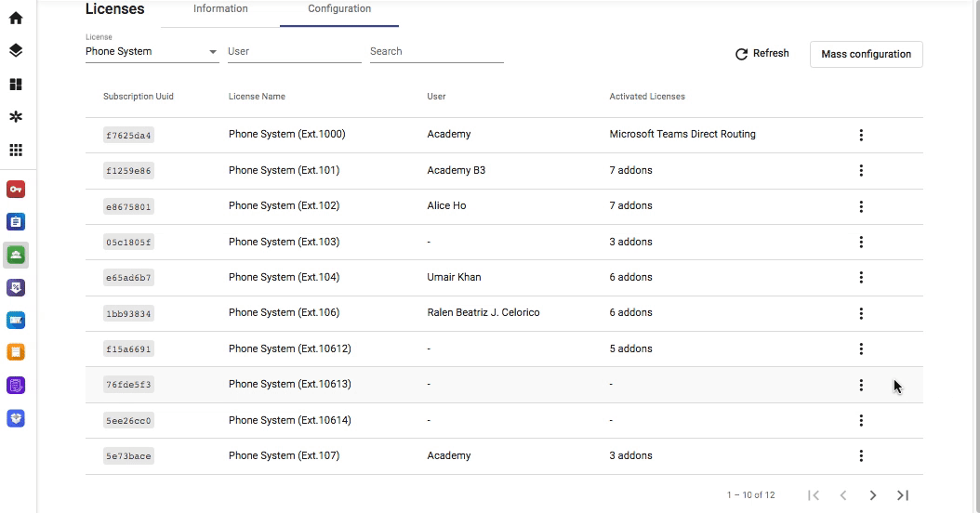
Task: Select the Configuration tab
Action: click(339, 9)
